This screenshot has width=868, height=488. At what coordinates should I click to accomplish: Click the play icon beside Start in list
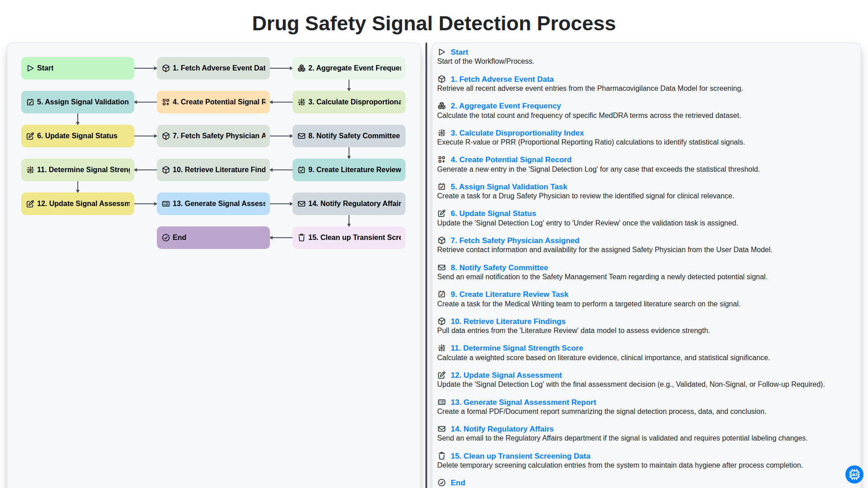[x=442, y=52]
